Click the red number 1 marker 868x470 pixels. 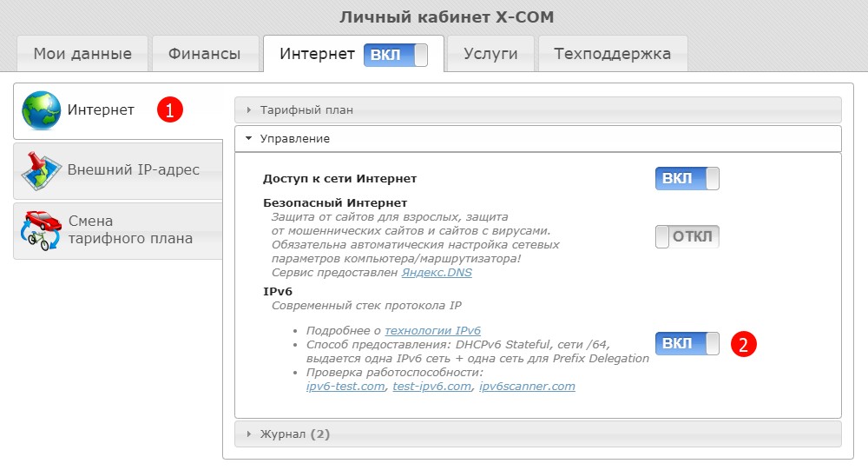[170, 110]
